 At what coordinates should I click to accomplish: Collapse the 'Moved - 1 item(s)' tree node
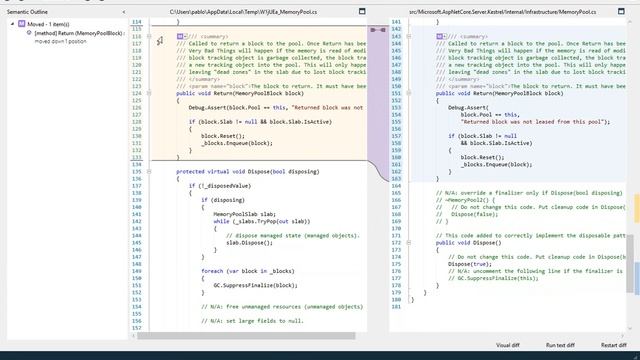pos(12,24)
